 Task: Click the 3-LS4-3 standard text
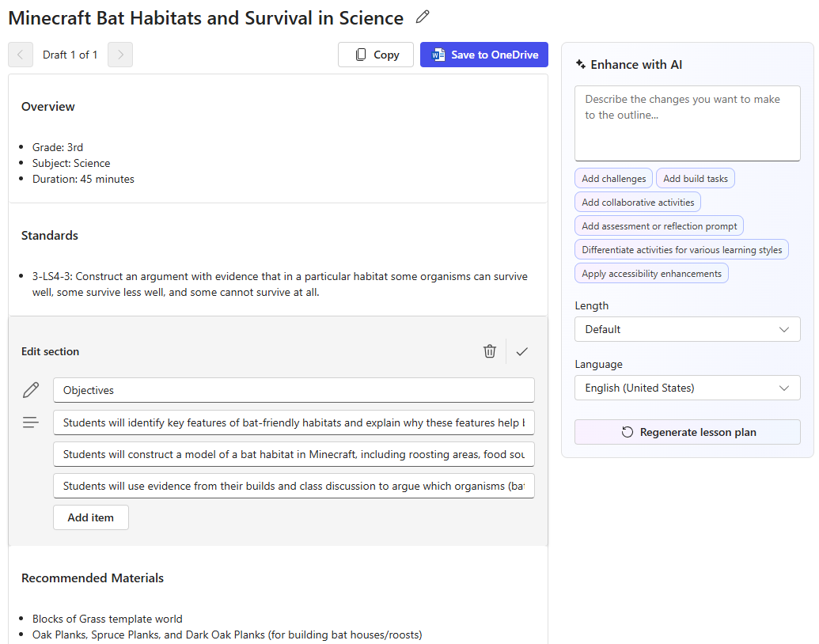[280, 284]
